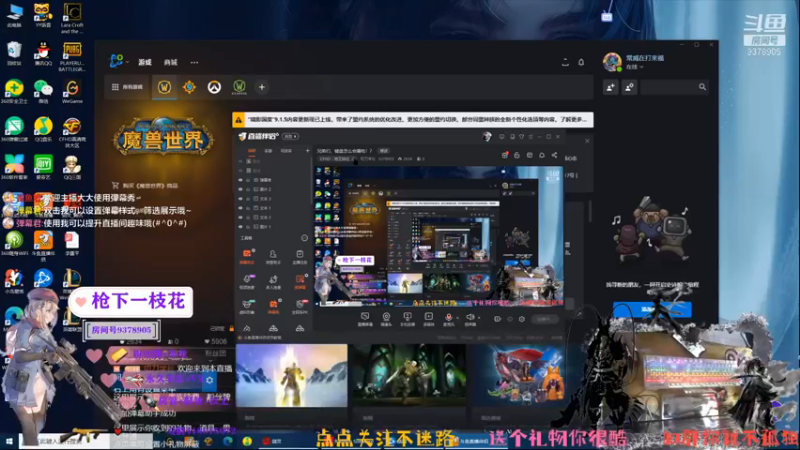Click 修改 button beside stream title
This screenshot has width=800, height=450.
pyautogui.click(x=384, y=151)
